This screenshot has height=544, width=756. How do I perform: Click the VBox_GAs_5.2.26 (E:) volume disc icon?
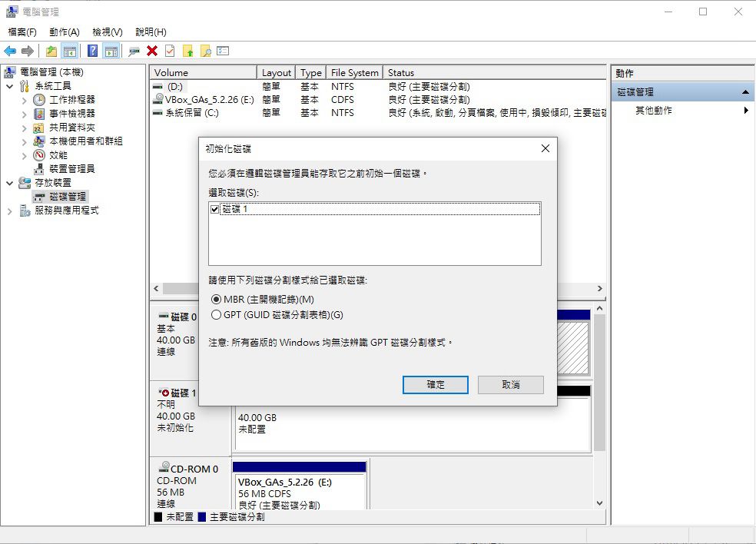point(157,99)
